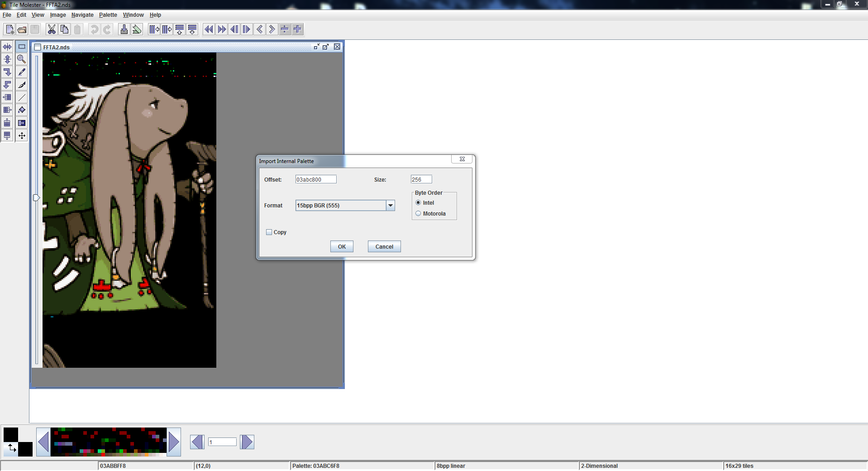
Task: Step one tile back
Action: [x=259, y=29]
